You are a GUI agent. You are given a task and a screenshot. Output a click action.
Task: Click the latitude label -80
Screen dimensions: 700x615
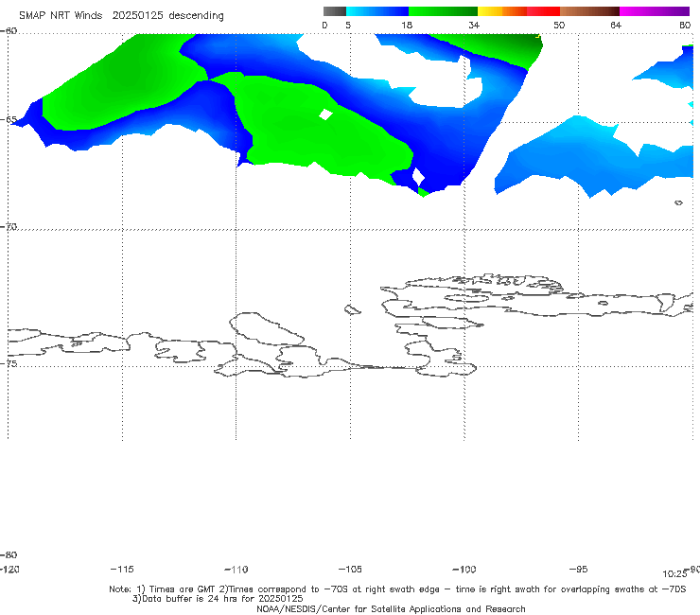click(9, 554)
